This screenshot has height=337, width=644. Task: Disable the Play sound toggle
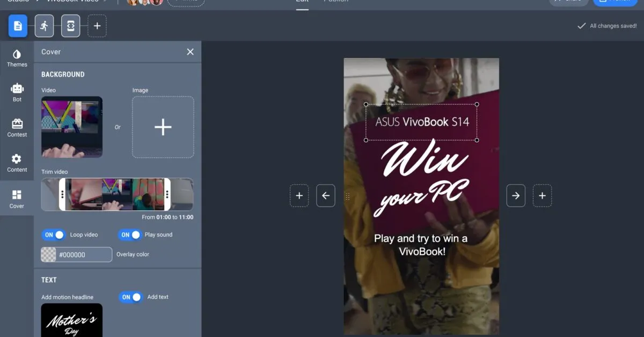click(x=130, y=235)
